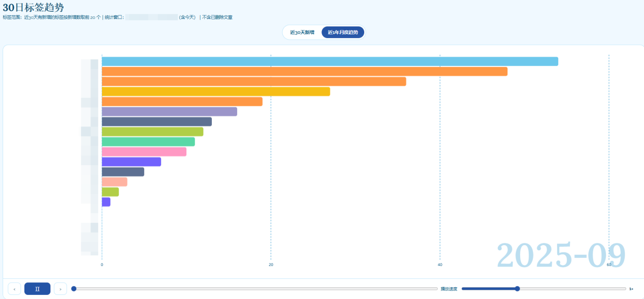Click the second orange bar in the chart
Screen dimensions: 644x299
click(254, 82)
